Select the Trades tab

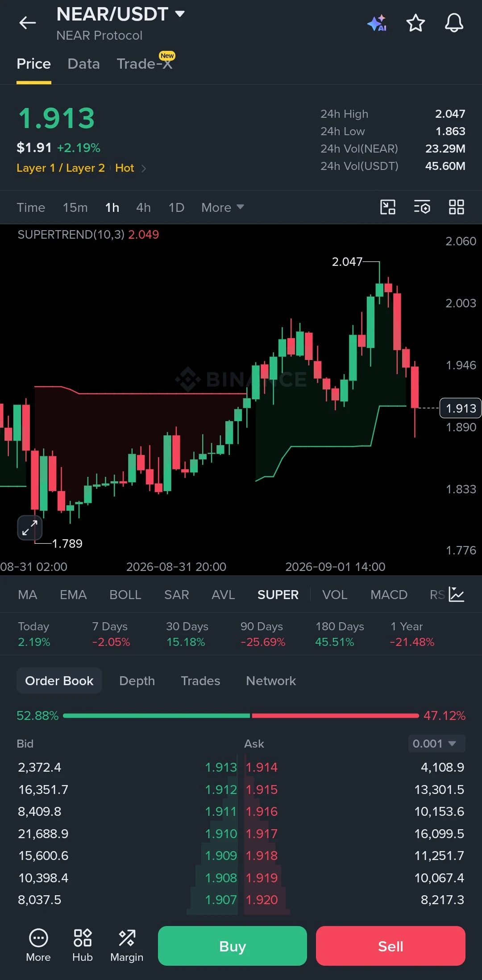pyautogui.click(x=200, y=681)
